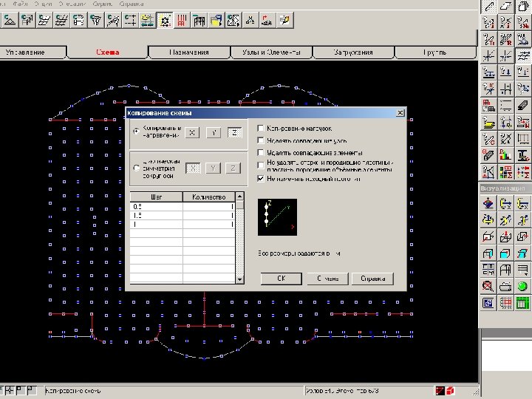Screen dimensions: 532x399
Task: Click the red-and-grey tables filter icon
Action: point(488,106)
